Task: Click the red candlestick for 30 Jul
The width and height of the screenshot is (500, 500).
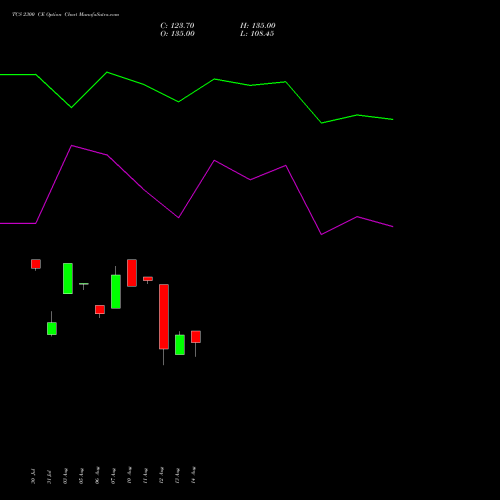Action: (x=36, y=264)
